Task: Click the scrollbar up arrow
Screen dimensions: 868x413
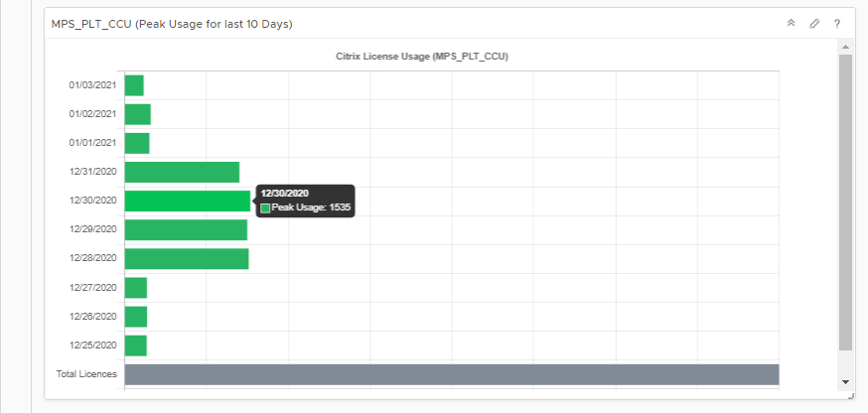Action: pos(845,47)
